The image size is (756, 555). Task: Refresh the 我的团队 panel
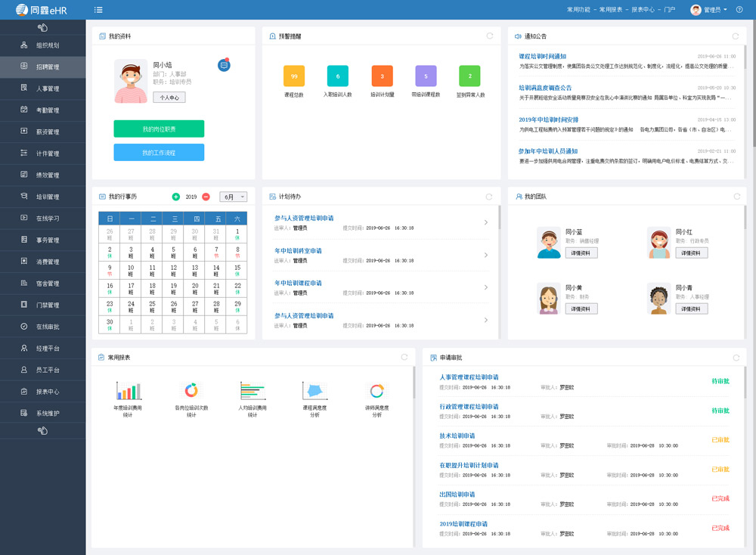pyautogui.click(x=736, y=197)
